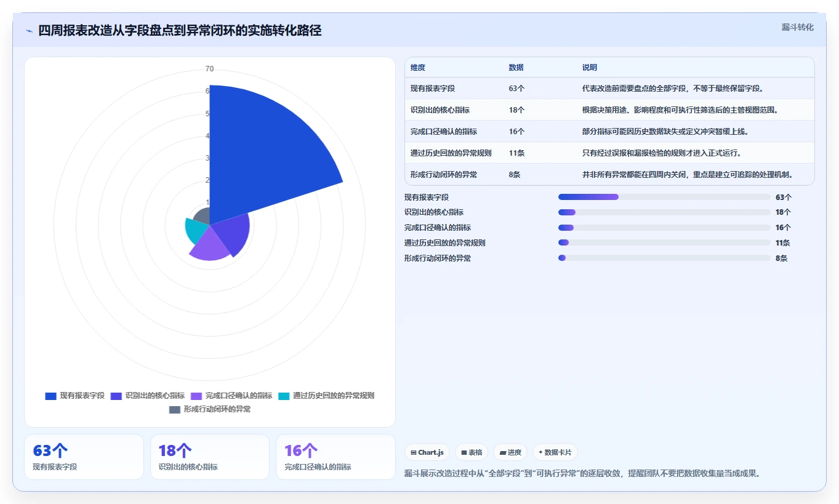Click 完成口径确认的指标 label in progress list

point(438,228)
